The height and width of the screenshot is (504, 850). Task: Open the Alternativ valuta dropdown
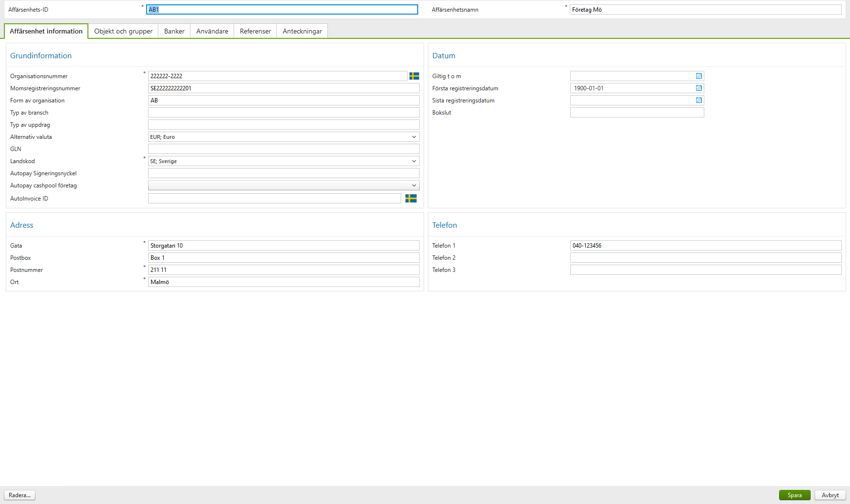point(414,136)
